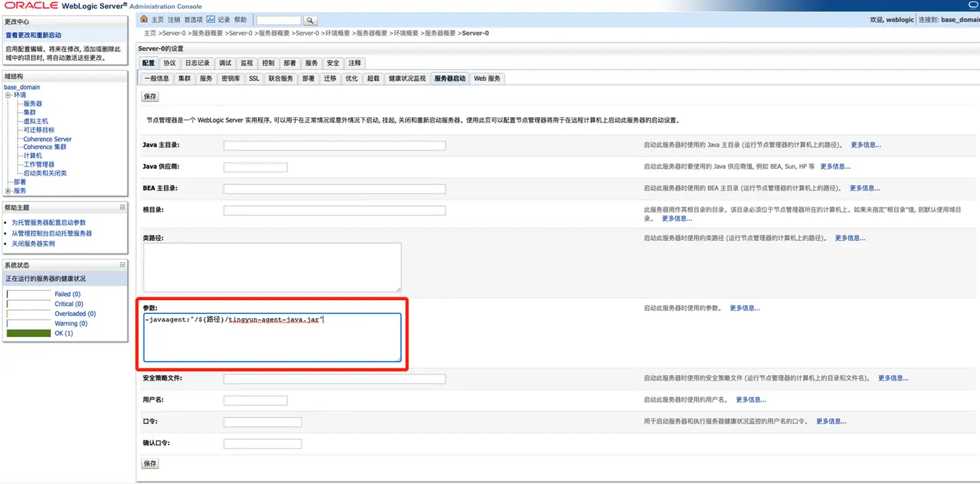Click the display icon at top-right corner
Image resolution: width=980 pixels, height=484 pixels.
click(973, 4)
